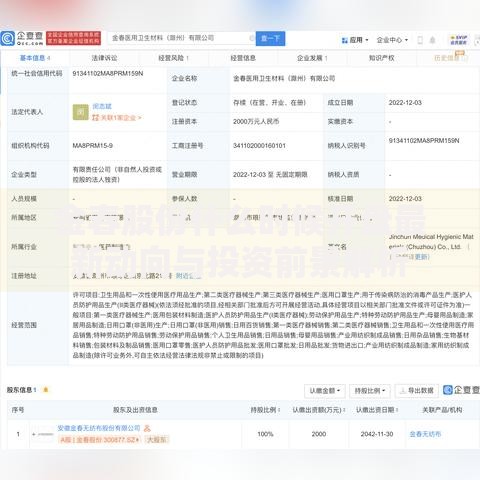Click the Qichacha logo beside 导出数据

[x=462, y=390]
